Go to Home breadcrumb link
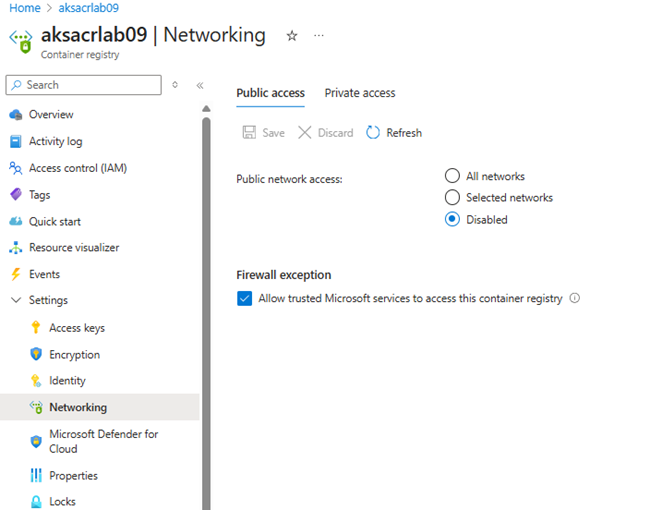 point(25,8)
